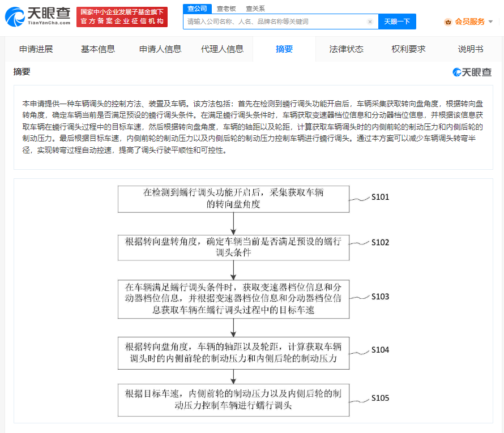Screen dimensions: 504x433
Task: Switch to the 查关系 search tab
Action: [255, 9]
